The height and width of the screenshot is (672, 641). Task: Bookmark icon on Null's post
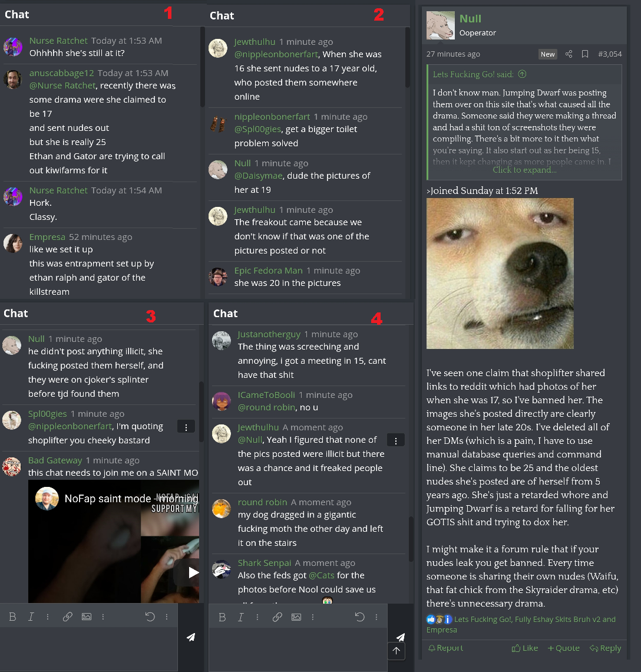click(x=585, y=54)
